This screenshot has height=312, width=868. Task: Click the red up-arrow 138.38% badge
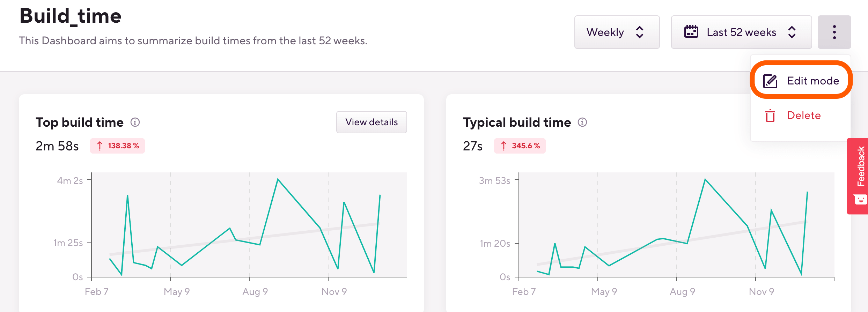[118, 146]
